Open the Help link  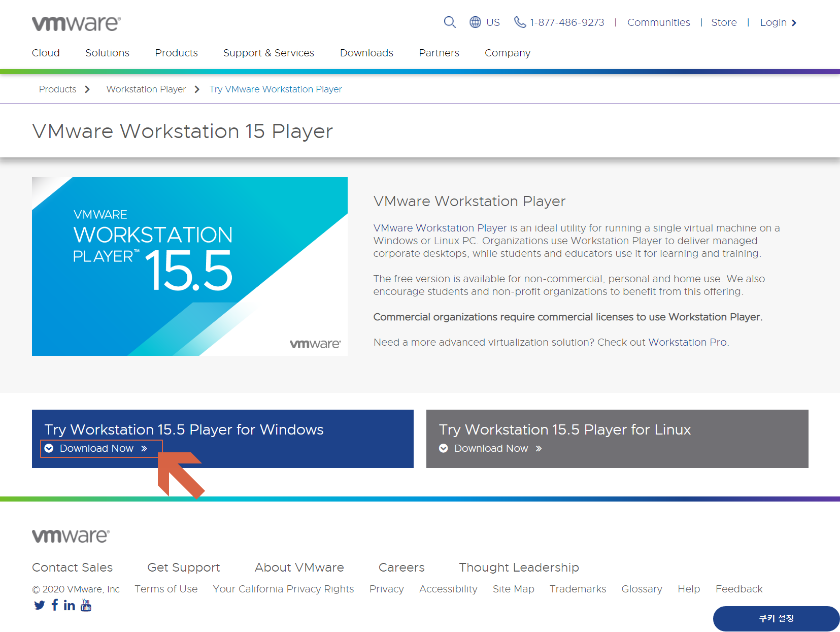tap(689, 589)
